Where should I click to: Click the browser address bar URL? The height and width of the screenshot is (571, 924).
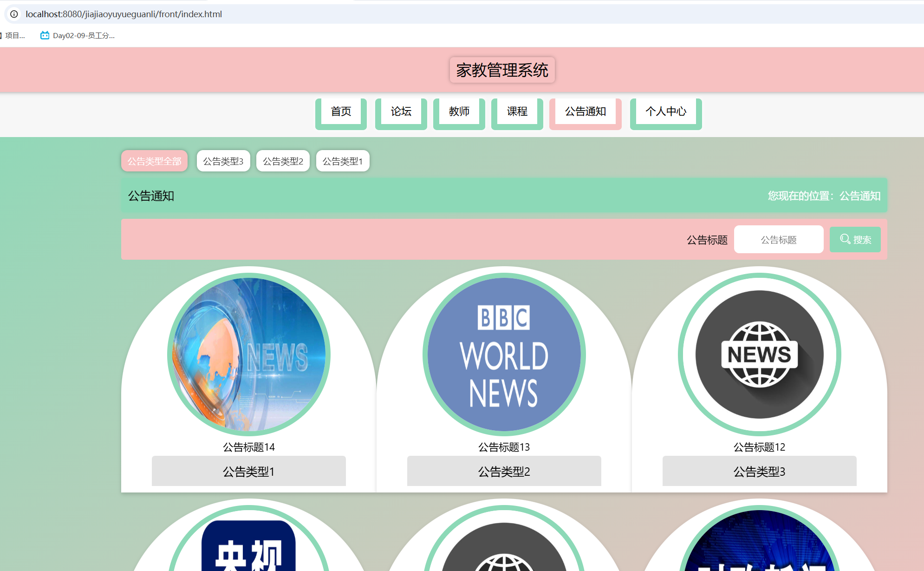click(124, 14)
